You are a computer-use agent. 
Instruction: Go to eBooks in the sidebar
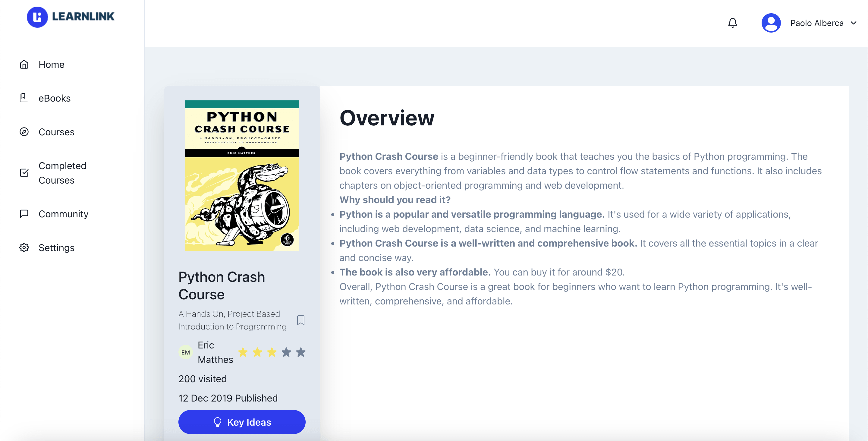pyautogui.click(x=54, y=98)
